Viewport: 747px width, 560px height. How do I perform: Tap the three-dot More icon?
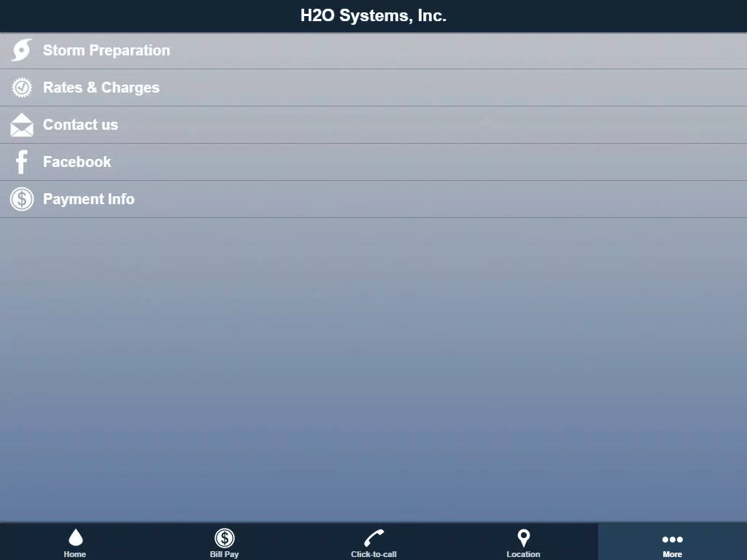[x=672, y=539]
